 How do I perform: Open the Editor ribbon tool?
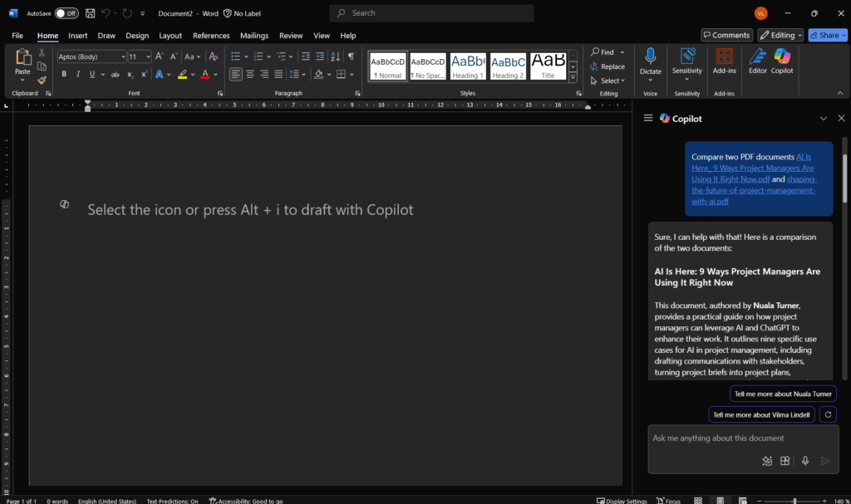tap(758, 61)
